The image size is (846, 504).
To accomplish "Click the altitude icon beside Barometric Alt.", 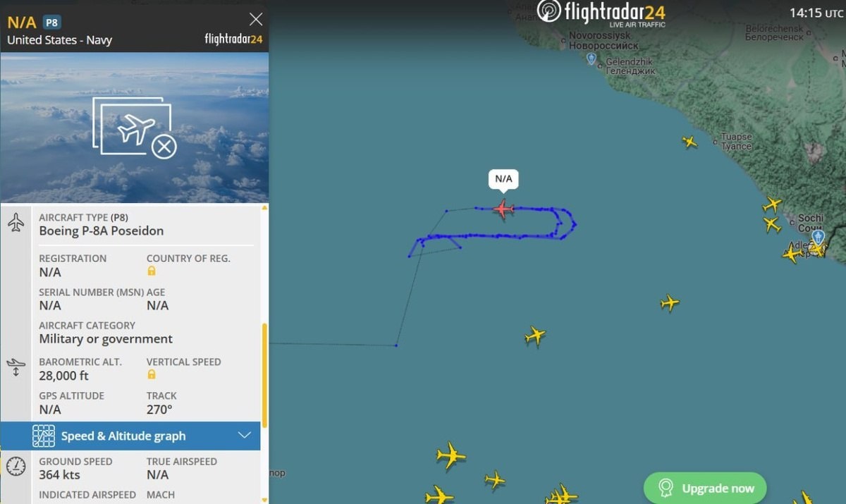I will tap(16, 368).
